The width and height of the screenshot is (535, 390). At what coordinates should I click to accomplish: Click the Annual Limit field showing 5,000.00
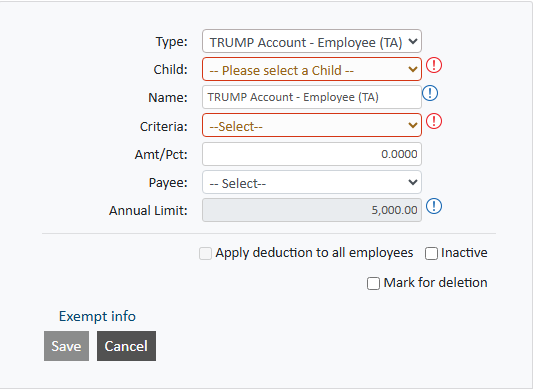pos(312,210)
